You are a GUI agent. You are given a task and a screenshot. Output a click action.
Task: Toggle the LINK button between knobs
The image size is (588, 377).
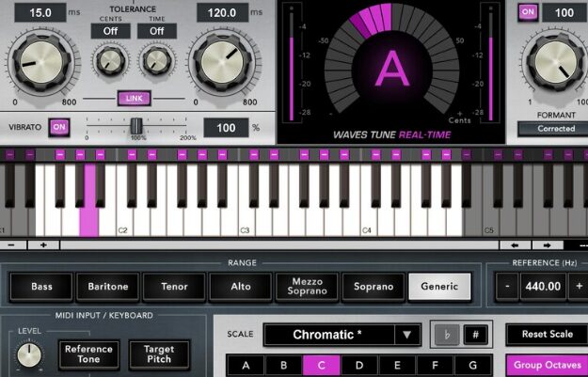(135, 98)
